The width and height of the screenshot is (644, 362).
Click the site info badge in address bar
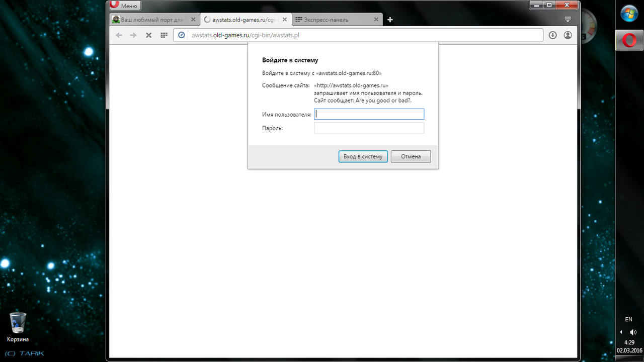(x=182, y=35)
